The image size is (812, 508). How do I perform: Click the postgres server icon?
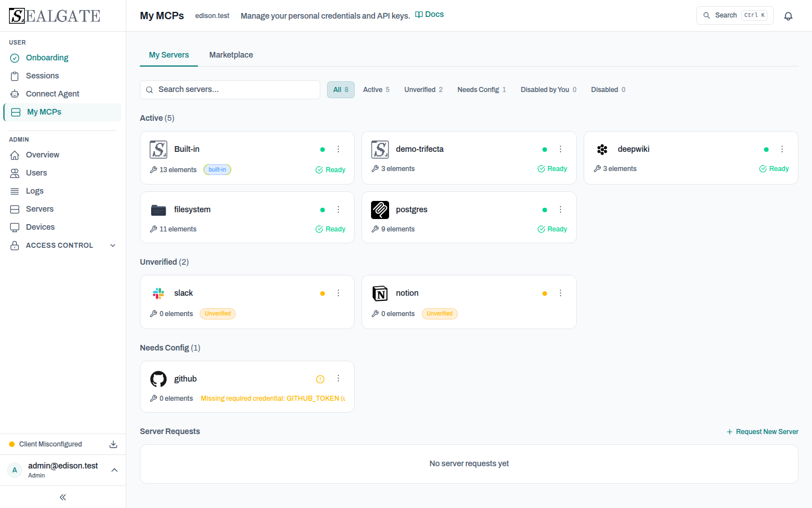[x=380, y=210]
